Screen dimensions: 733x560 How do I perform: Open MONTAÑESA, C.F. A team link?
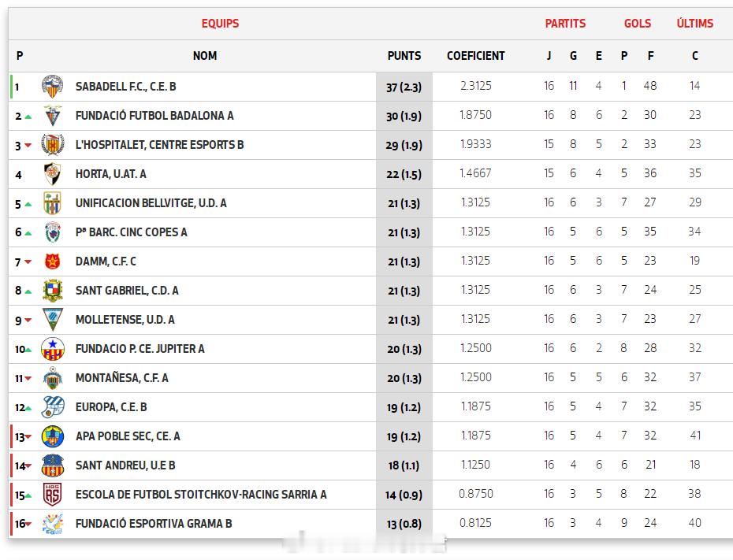[121, 378]
